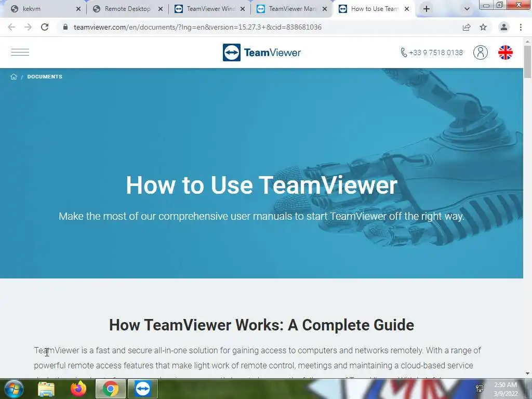Open the hamburger navigation menu
The height and width of the screenshot is (399, 532).
pyautogui.click(x=20, y=52)
